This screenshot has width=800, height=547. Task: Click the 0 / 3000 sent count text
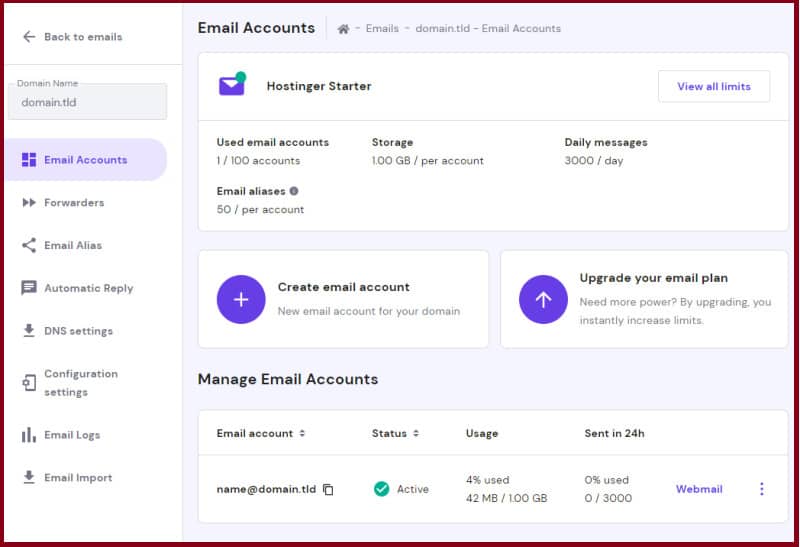(608, 498)
